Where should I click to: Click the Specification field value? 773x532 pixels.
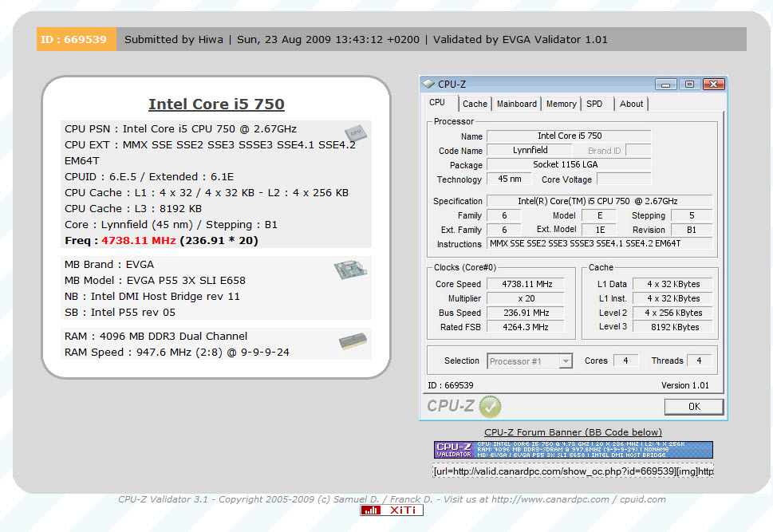[599, 201]
